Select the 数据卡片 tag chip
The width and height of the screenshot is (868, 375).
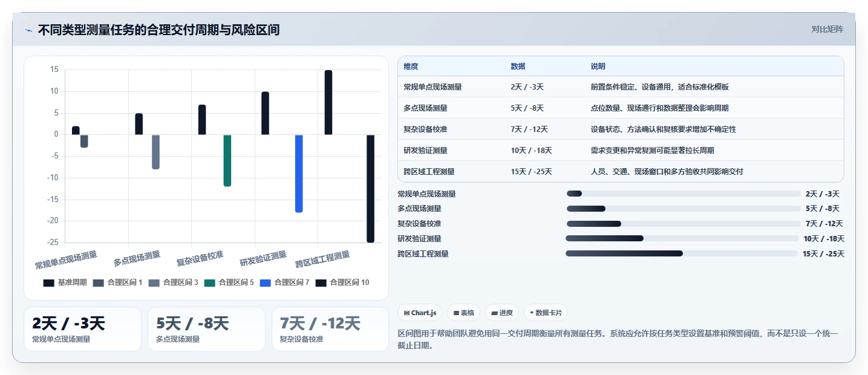pos(546,313)
